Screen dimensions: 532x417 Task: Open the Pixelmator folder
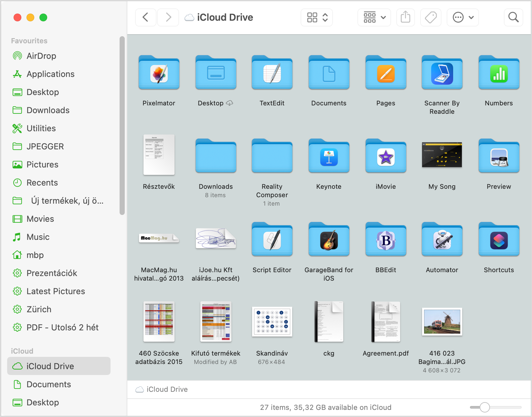[x=159, y=72]
